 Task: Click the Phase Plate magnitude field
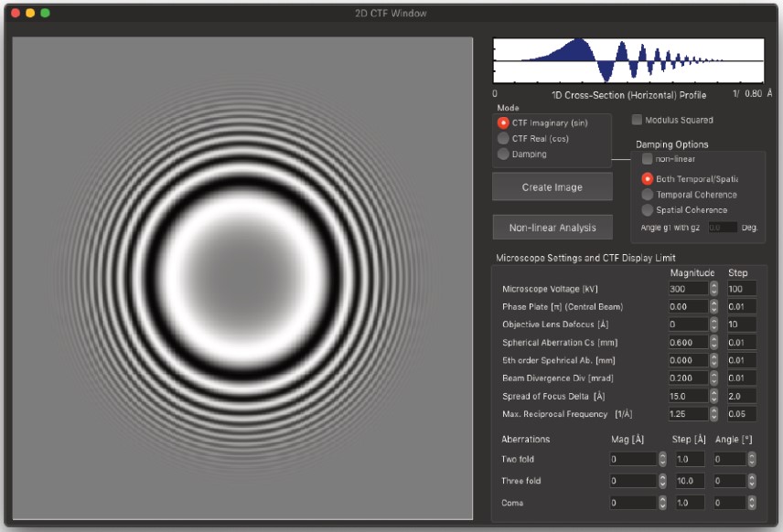pyautogui.click(x=688, y=307)
